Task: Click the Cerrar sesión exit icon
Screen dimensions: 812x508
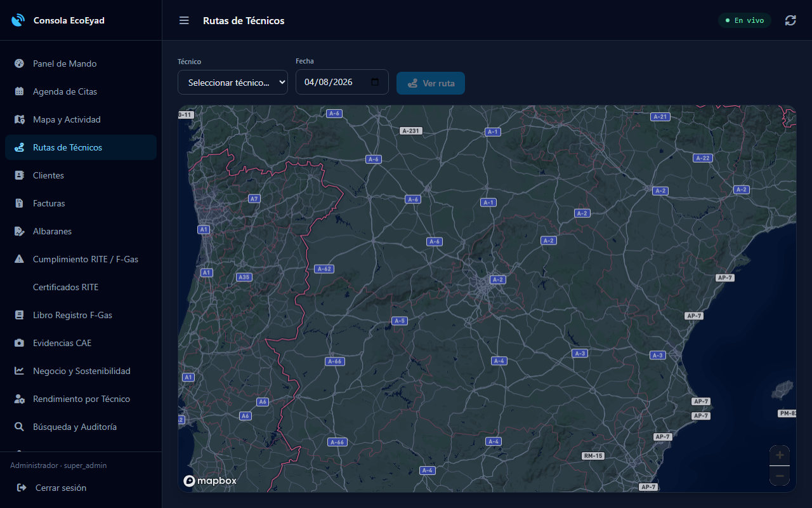Action: pos(22,488)
